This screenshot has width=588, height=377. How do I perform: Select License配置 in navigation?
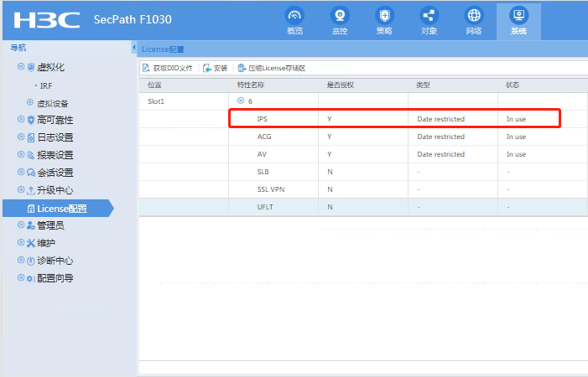(58, 208)
